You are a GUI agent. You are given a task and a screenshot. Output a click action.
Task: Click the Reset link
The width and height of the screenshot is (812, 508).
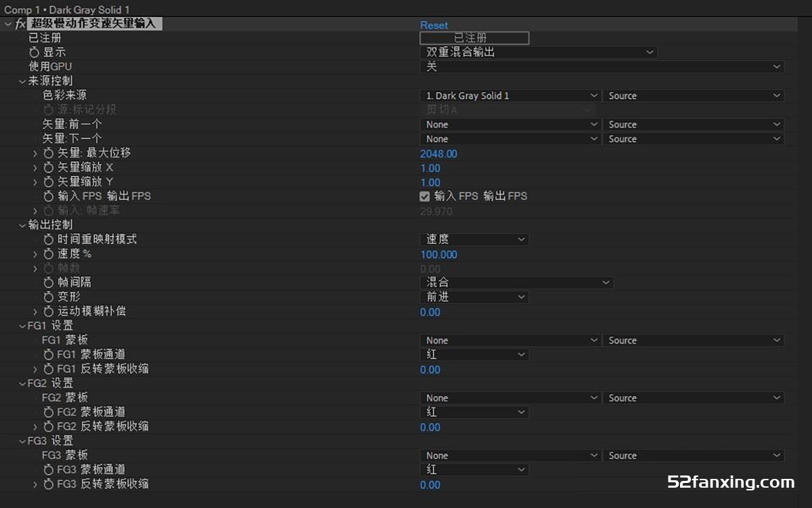click(x=434, y=25)
